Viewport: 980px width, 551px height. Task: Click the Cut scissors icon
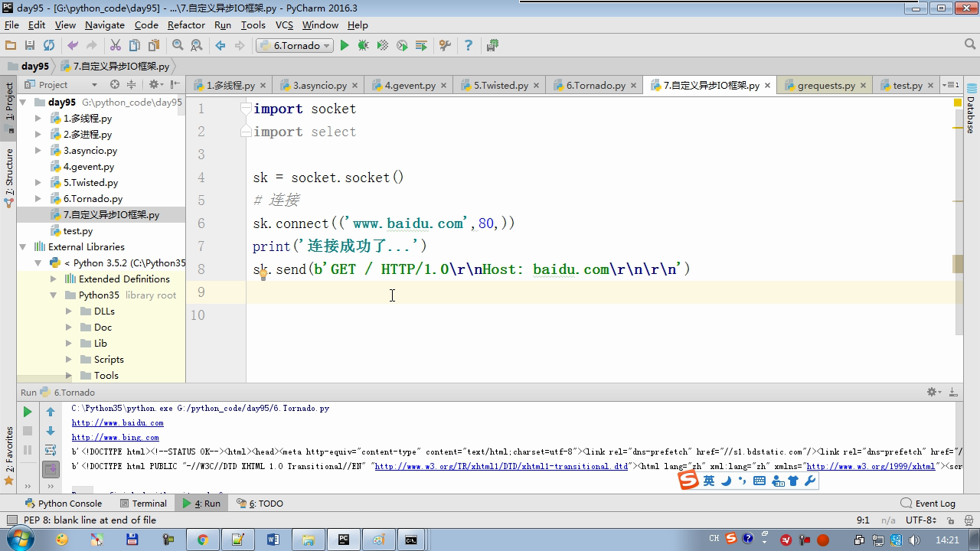point(116,46)
